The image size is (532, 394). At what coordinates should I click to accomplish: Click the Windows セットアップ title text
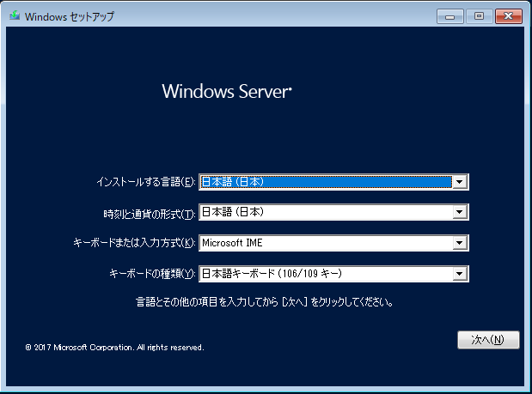pyautogui.click(x=70, y=16)
